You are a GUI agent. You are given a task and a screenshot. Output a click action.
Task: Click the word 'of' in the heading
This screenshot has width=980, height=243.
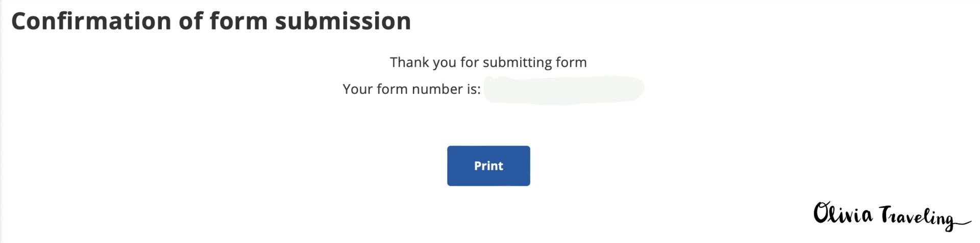[x=190, y=21]
